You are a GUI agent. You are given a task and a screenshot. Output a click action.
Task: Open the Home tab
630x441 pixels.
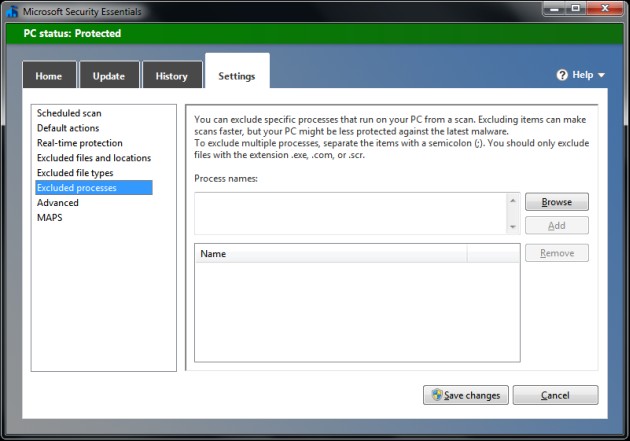pos(49,75)
